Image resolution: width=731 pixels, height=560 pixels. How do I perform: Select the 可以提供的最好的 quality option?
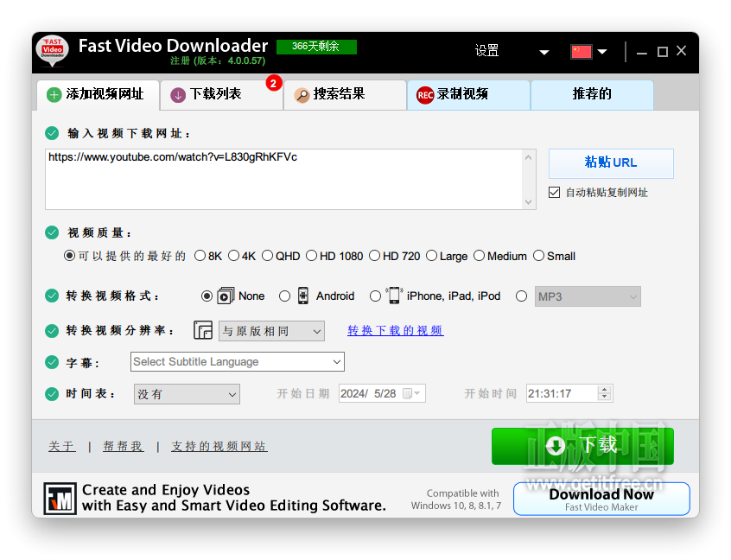pos(69,256)
